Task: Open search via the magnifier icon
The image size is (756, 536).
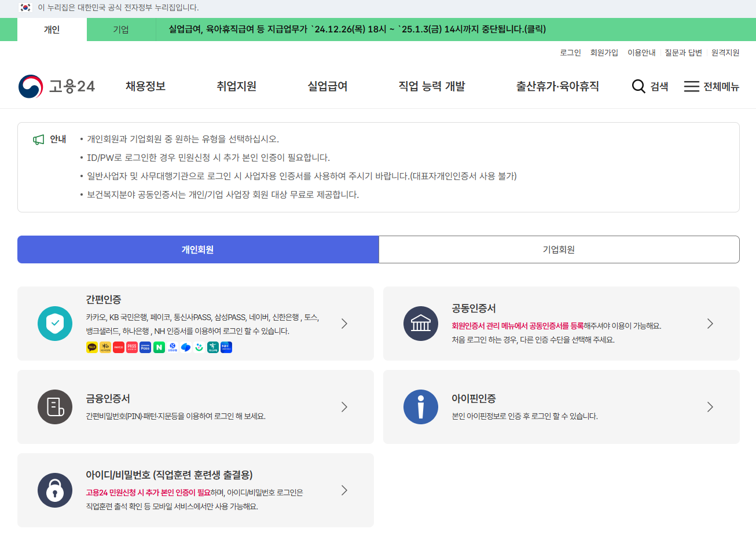Action: click(x=638, y=86)
